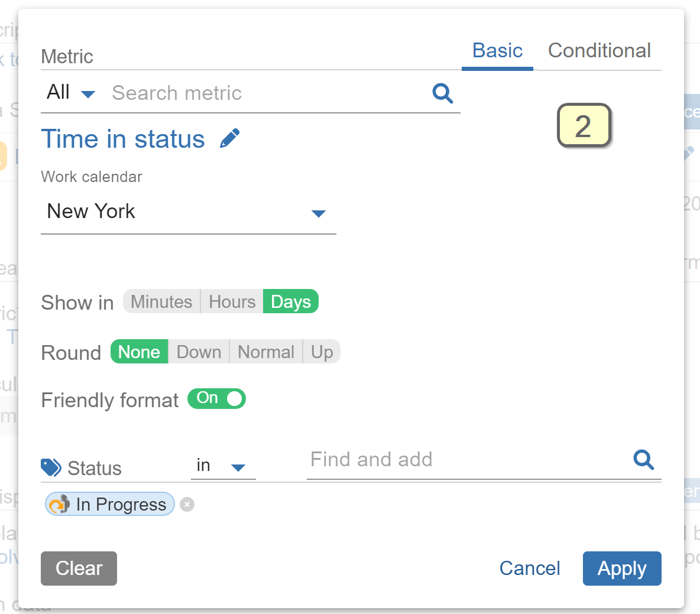700x614 pixels.
Task: Select Minutes in the Show in selector
Action: pyautogui.click(x=161, y=301)
